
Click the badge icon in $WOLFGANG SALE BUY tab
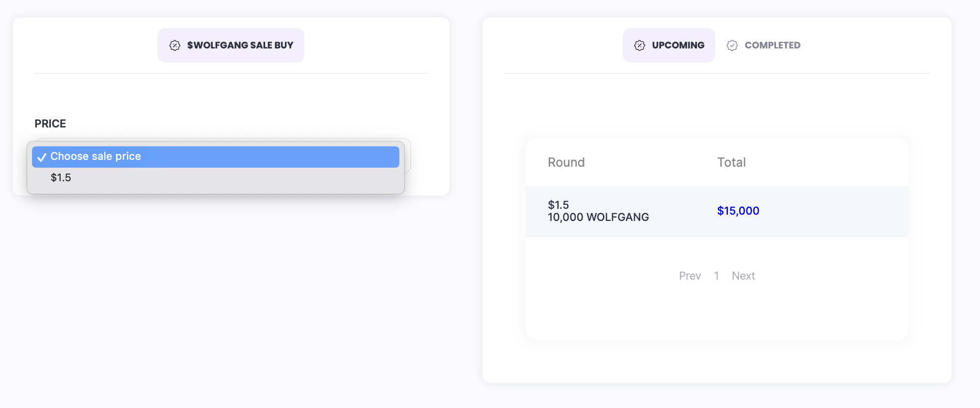[175, 46]
